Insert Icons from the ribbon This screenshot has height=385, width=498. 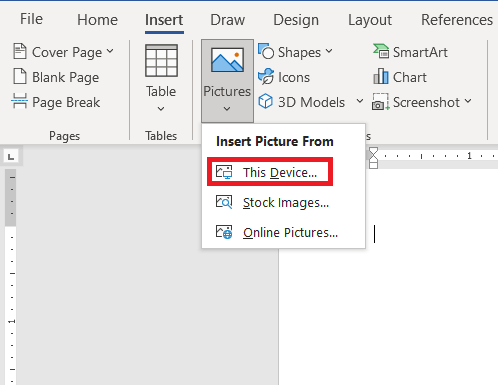point(284,77)
